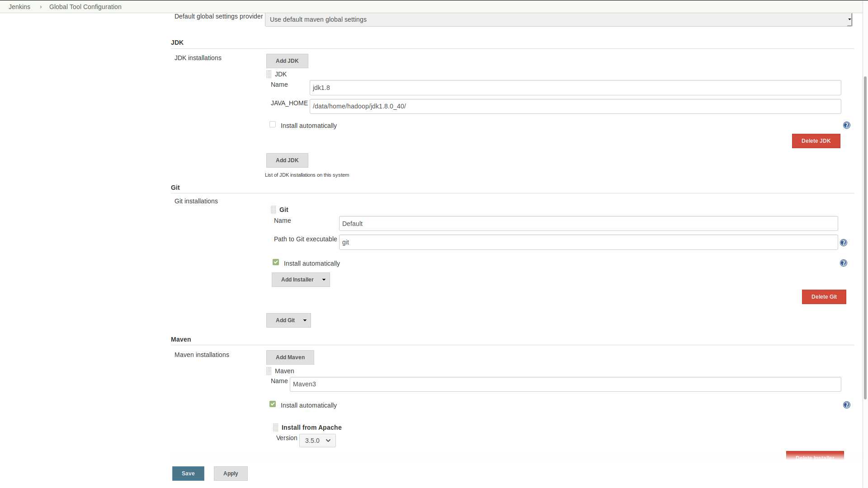Click the 'Default global settings provider' label
Screen dimensions: 868x488
219,16
